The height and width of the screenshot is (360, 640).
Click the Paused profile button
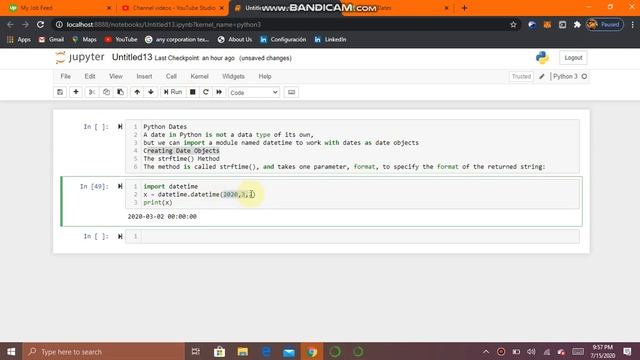click(x=605, y=24)
